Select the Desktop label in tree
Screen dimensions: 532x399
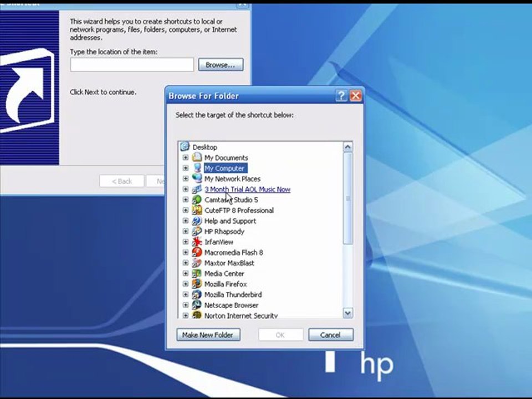[205, 147]
